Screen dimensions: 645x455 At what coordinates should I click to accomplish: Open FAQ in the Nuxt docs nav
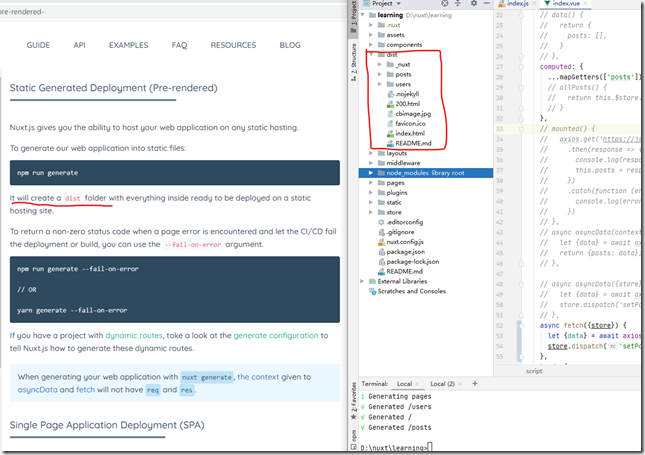(x=179, y=45)
